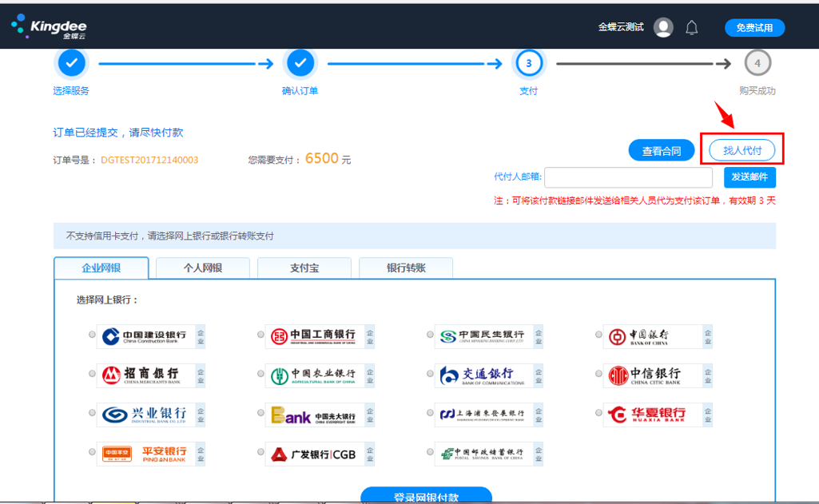Click the step 2 确认订单 checkmark circle
This screenshot has height=504, width=819.
[300, 63]
